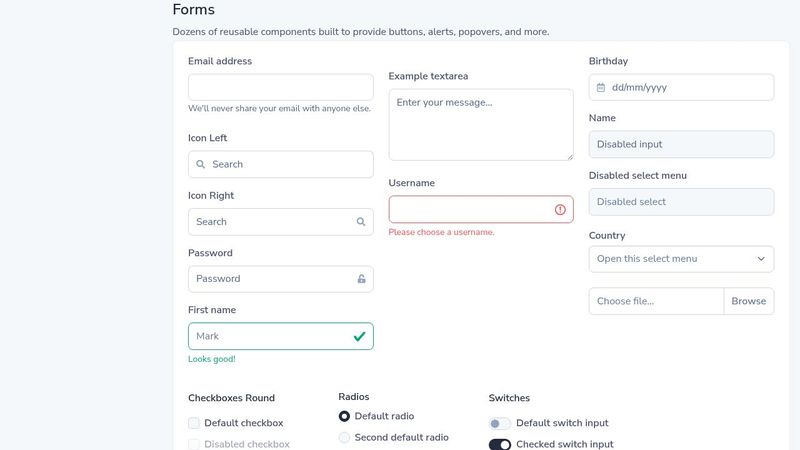Image resolution: width=800 pixels, height=450 pixels.
Task: Focus the Example textarea message box
Action: point(480,125)
